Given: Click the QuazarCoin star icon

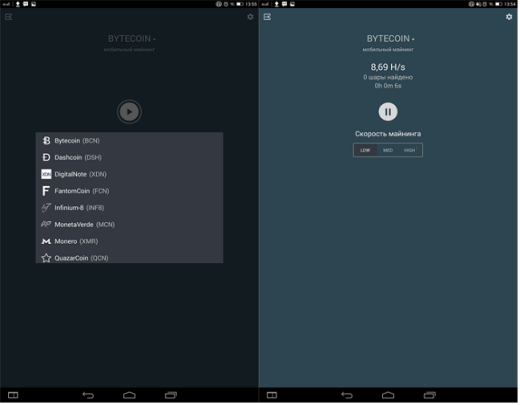Looking at the screenshot, I should tap(46, 258).
